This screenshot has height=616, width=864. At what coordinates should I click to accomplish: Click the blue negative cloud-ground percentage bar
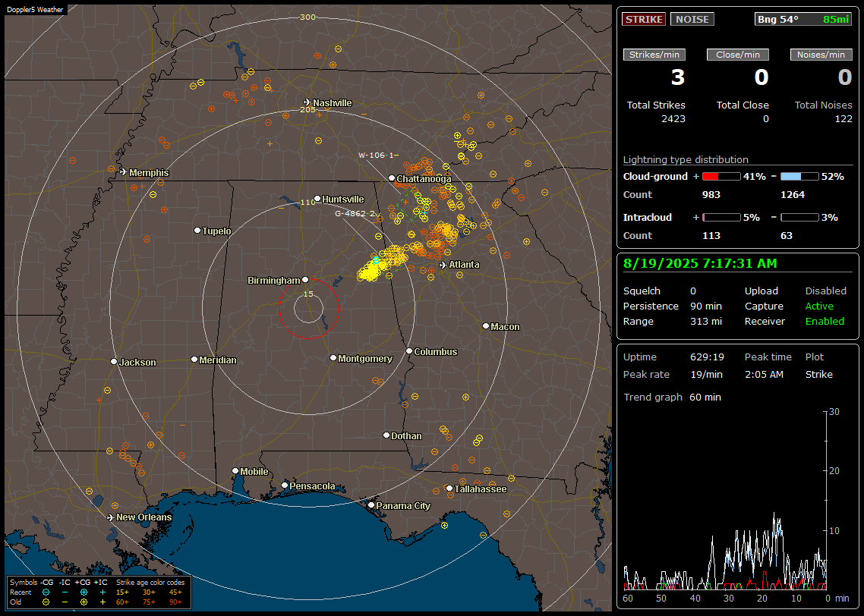coord(799,177)
